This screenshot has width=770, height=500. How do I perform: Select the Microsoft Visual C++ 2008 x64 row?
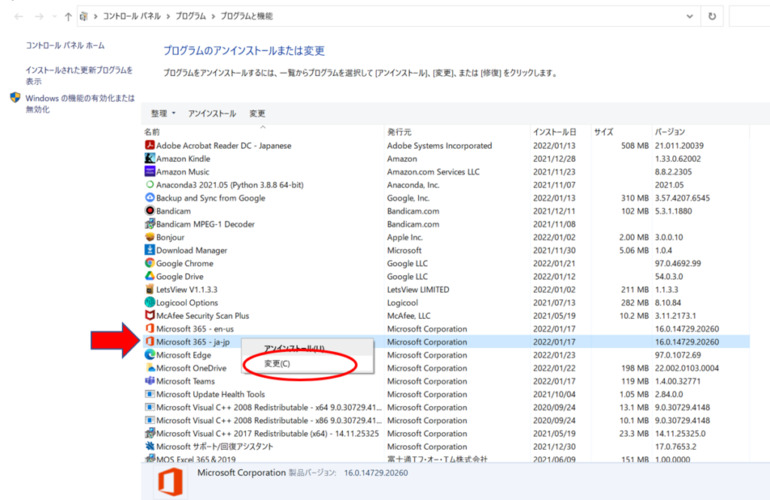tap(445, 407)
